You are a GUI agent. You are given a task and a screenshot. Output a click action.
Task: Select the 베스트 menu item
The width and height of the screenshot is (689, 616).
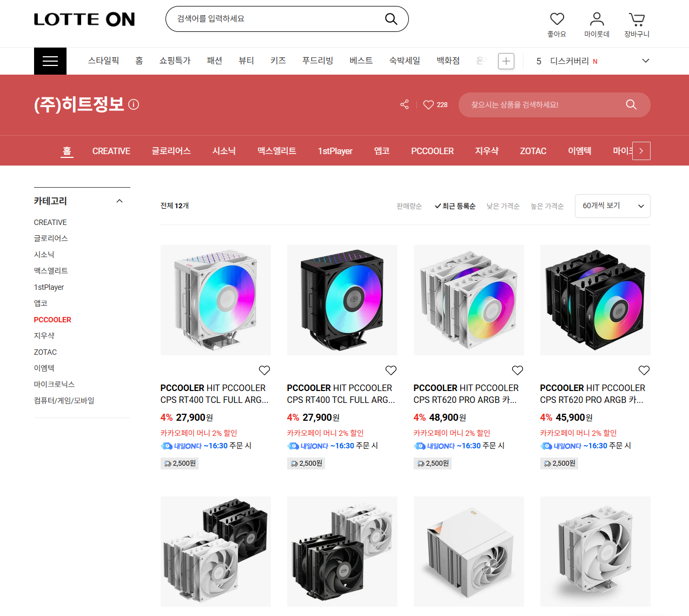(x=361, y=61)
